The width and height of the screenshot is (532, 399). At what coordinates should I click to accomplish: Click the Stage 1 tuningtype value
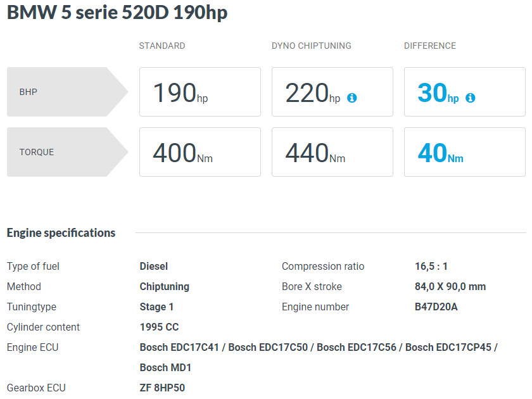click(157, 307)
